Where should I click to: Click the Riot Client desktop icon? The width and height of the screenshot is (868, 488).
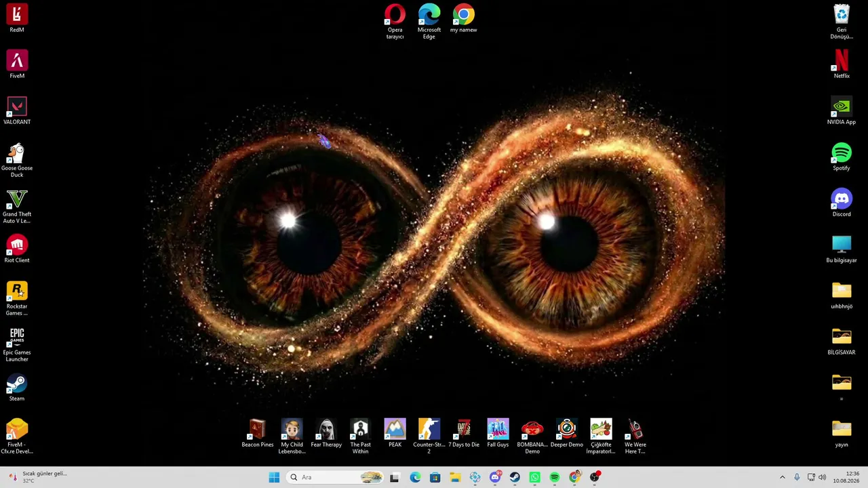(x=17, y=249)
